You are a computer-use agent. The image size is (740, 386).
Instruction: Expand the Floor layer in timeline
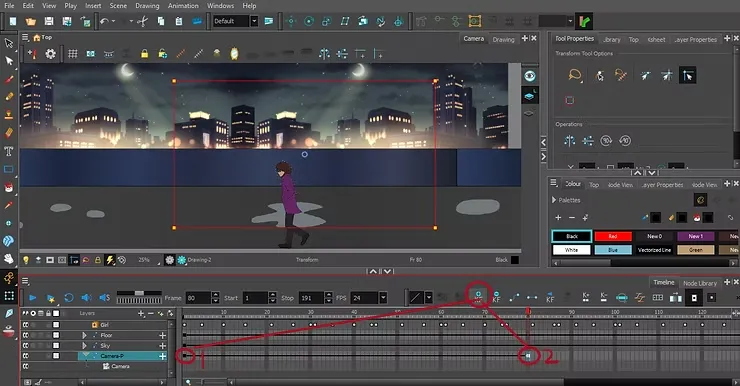click(x=84, y=335)
